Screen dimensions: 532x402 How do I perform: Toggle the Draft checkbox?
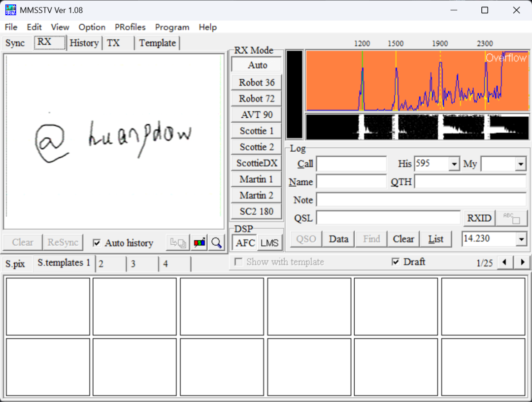pyautogui.click(x=395, y=262)
